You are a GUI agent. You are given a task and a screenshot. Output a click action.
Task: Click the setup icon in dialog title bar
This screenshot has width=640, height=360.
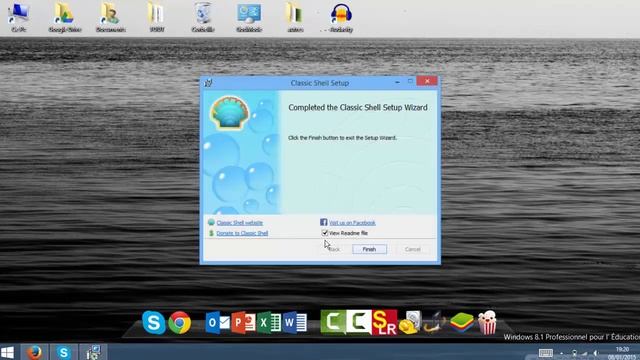point(208,83)
